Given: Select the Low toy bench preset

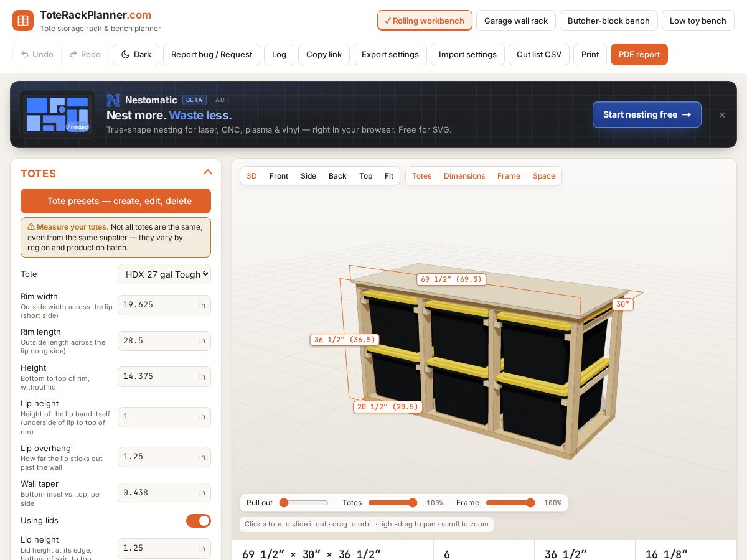Looking at the screenshot, I should coord(698,21).
